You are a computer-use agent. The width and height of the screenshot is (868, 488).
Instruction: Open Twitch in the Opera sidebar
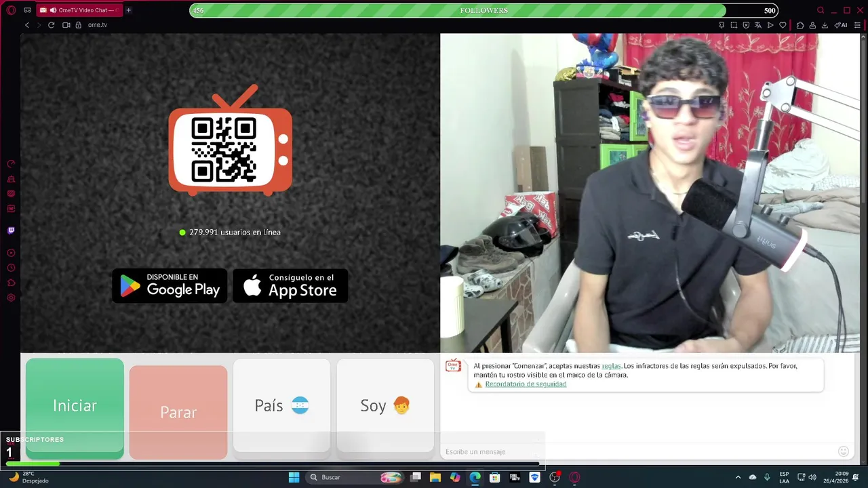11,230
